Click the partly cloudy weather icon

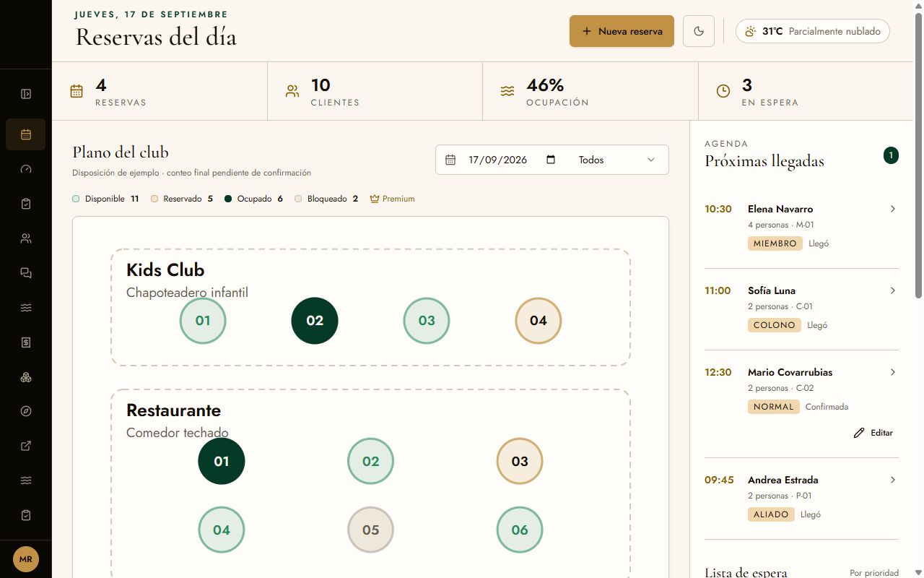[751, 31]
